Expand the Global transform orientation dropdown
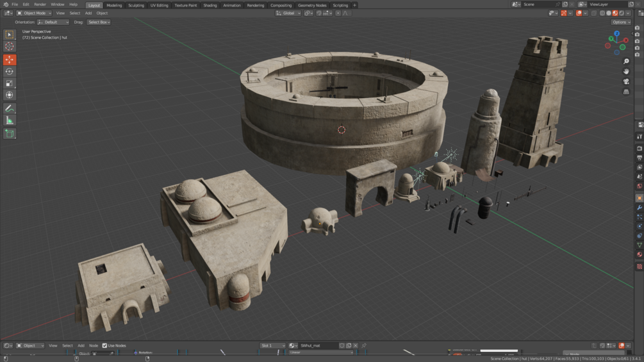The image size is (644, 362). coord(288,13)
